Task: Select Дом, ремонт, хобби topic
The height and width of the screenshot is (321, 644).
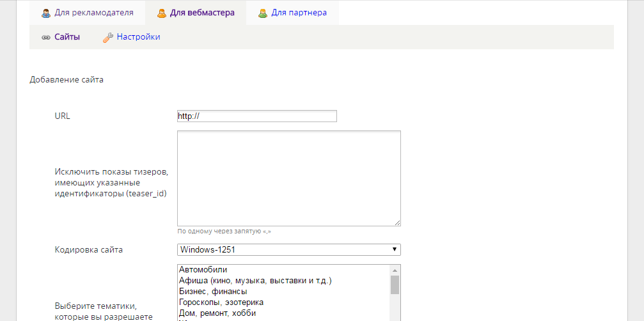Action: pos(217,313)
